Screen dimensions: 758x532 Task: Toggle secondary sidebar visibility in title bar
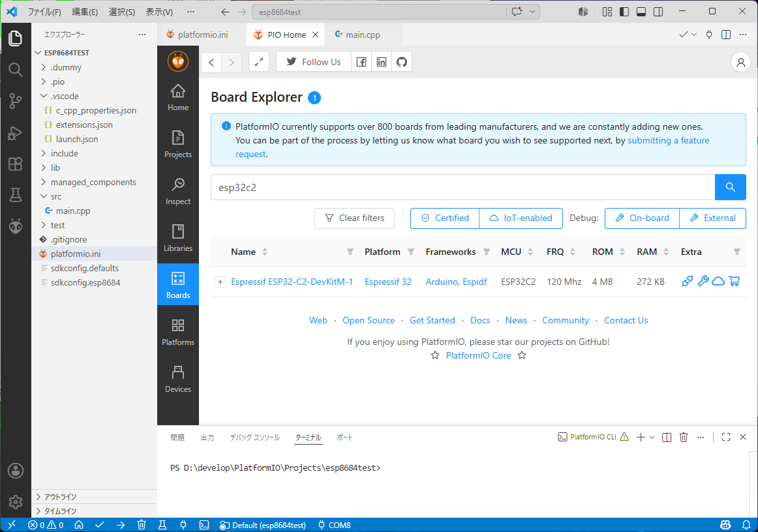[658, 12]
